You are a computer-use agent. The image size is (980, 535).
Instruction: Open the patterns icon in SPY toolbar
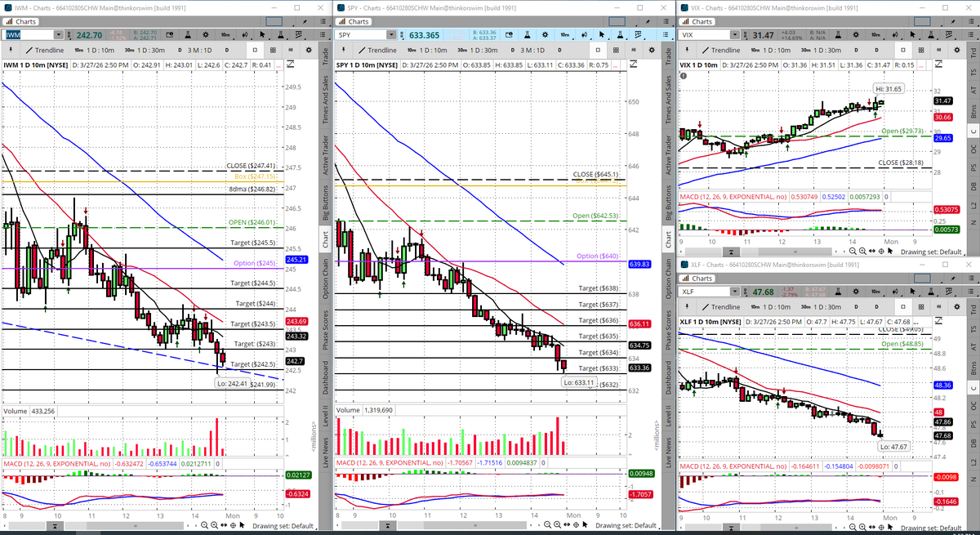point(638,35)
